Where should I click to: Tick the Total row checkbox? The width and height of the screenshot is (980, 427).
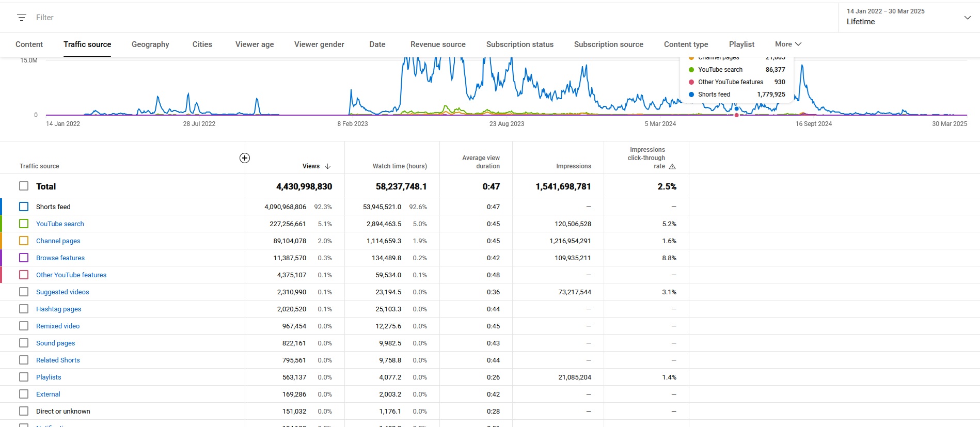24,186
